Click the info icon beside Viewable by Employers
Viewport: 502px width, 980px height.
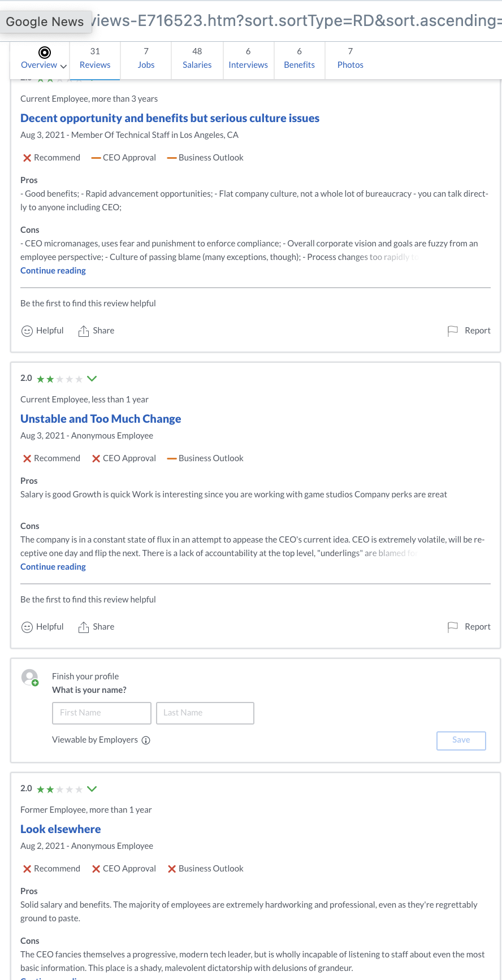146,740
